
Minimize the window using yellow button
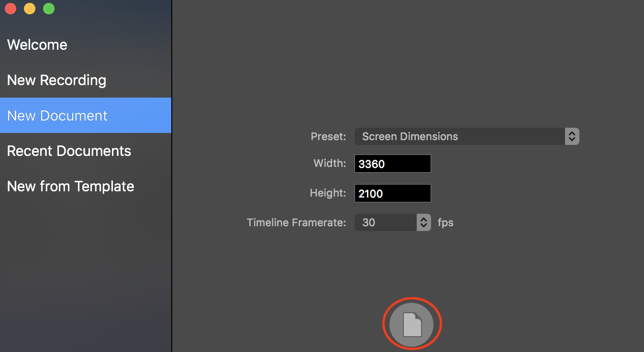click(30, 9)
